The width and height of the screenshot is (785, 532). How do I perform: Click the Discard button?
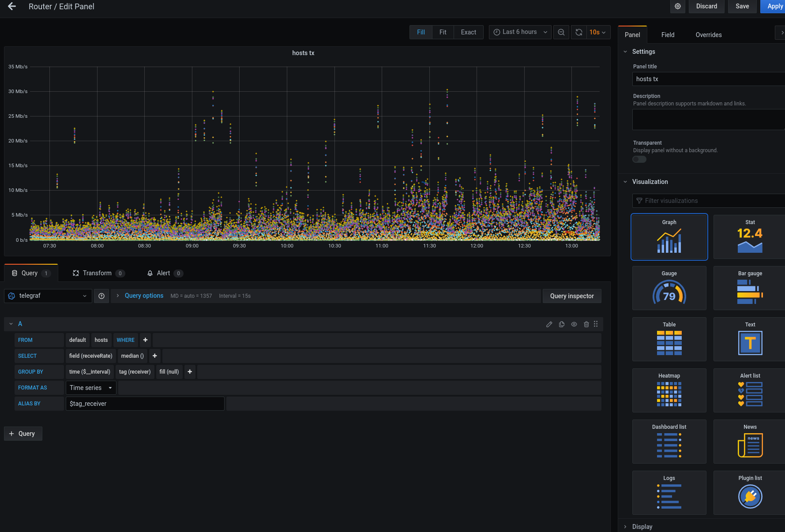click(x=706, y=7)
